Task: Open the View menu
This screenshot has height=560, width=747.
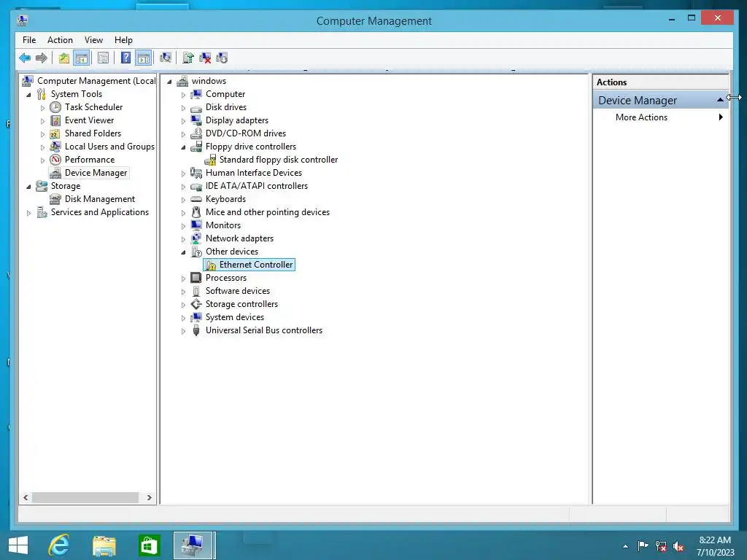Action: pyautogui.click(x=93, y=40)
